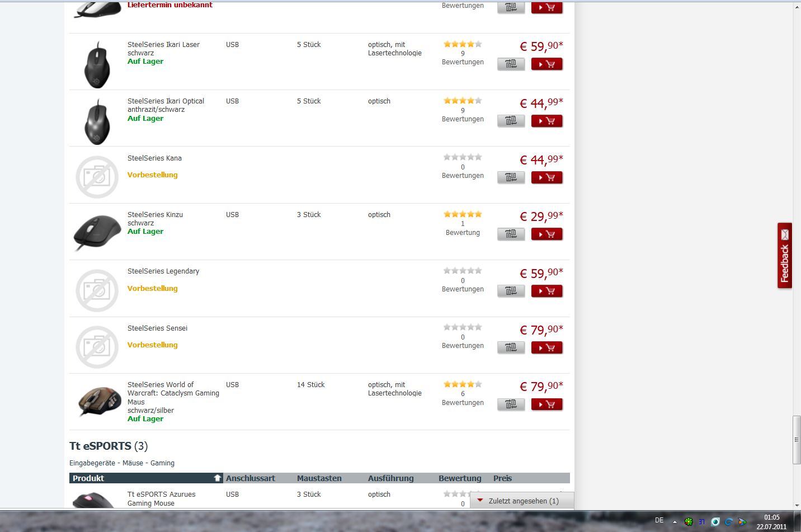Image resolution: width=801 pixels, height=532 pixels.
Task: Click Vorbestellung status of SteelSeries Kana
Action: coord(152,175)
